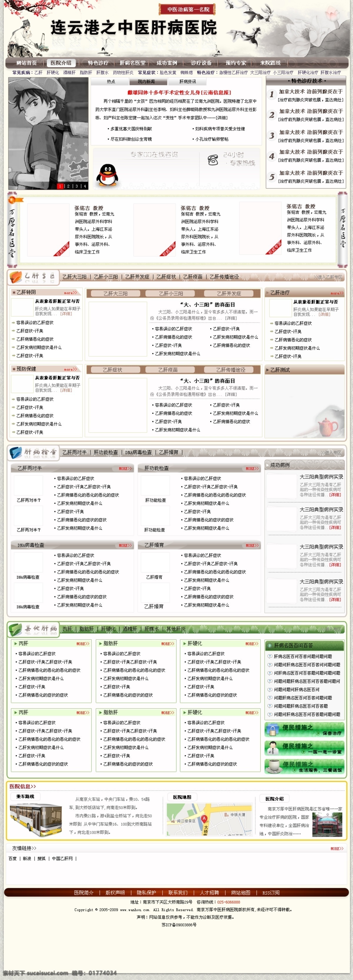
Task: Open the 中国乙肝网 friendly link
Action: (62, 858)
